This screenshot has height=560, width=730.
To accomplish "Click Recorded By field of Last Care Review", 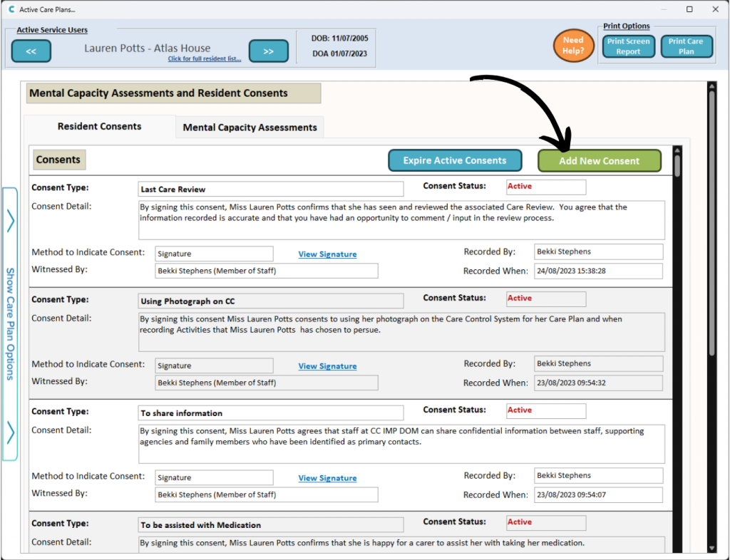I will (599, 252).
